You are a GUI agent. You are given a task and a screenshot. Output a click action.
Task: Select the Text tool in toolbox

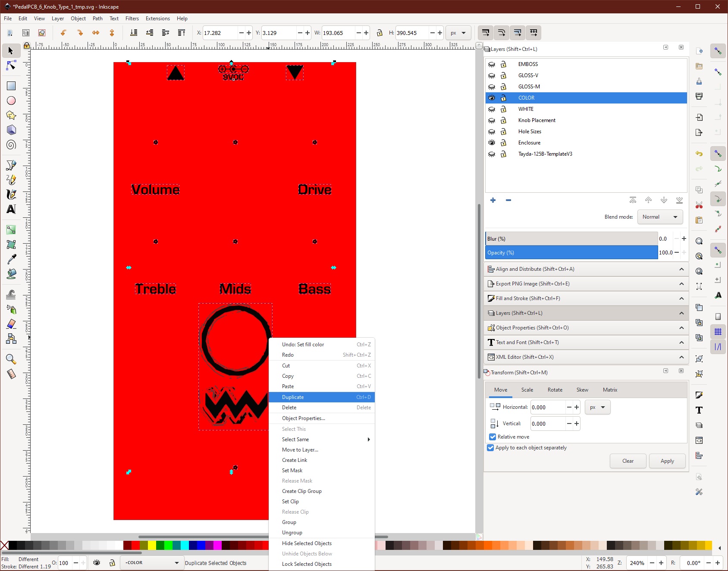point(11,209)
